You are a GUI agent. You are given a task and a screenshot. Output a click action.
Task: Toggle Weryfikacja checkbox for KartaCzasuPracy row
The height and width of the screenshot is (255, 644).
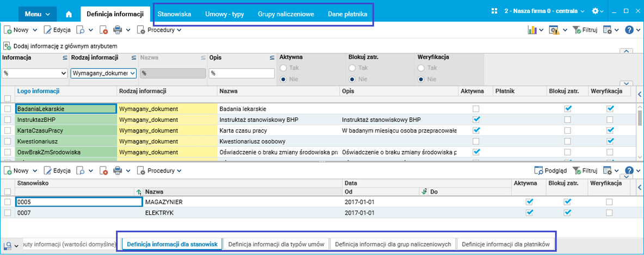pos(610,130)
